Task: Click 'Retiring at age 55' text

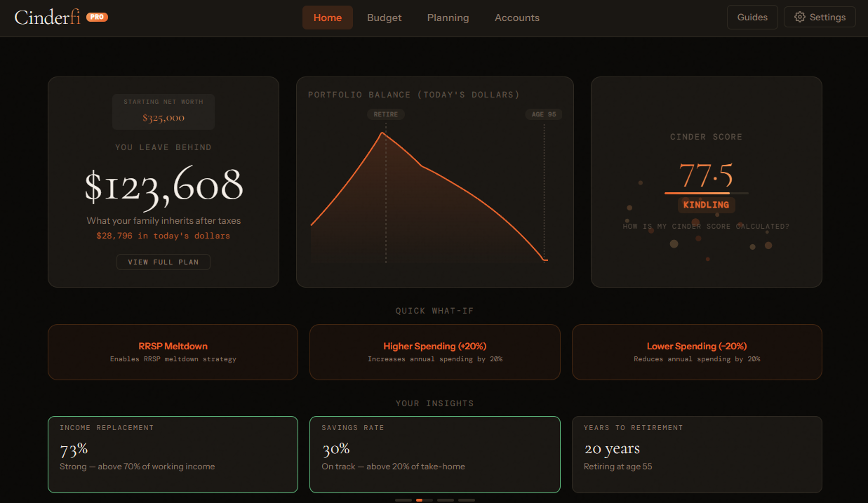Action: point(618,467)
